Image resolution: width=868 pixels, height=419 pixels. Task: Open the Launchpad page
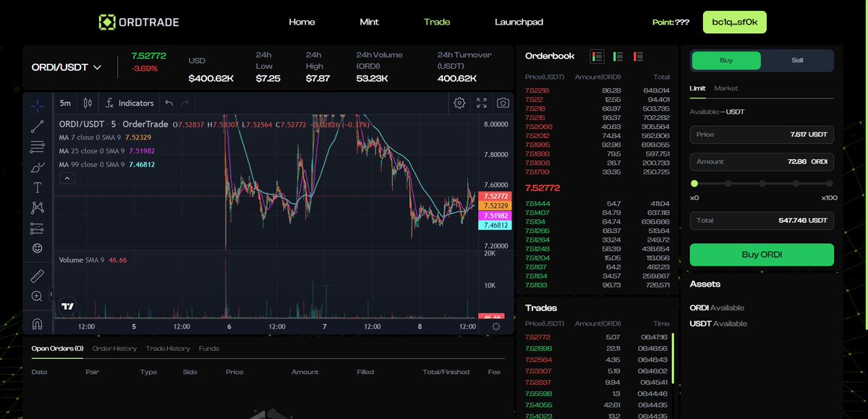tap(519, 22)
